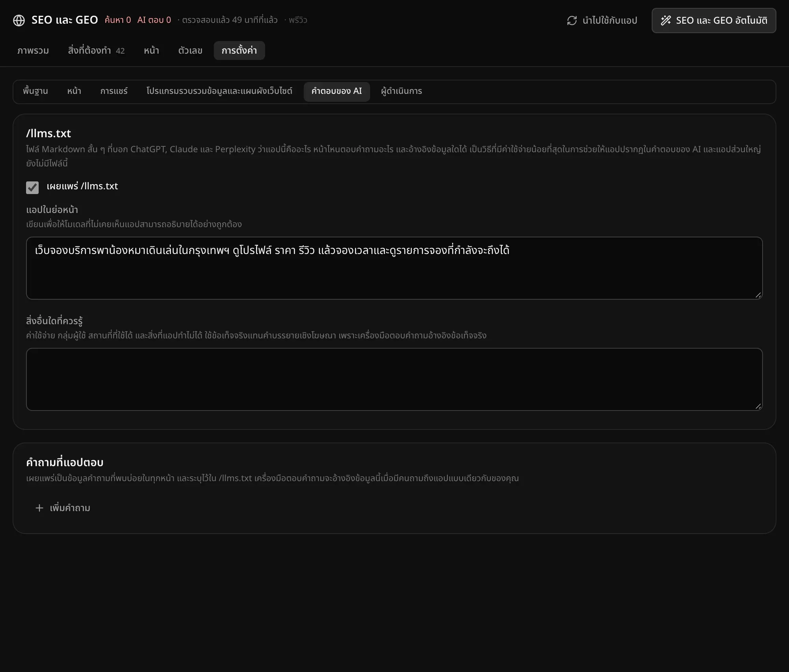Open the ผู้ดำเนินการ sub-tab
Viewport: 789px width, 672px height.
402,91
